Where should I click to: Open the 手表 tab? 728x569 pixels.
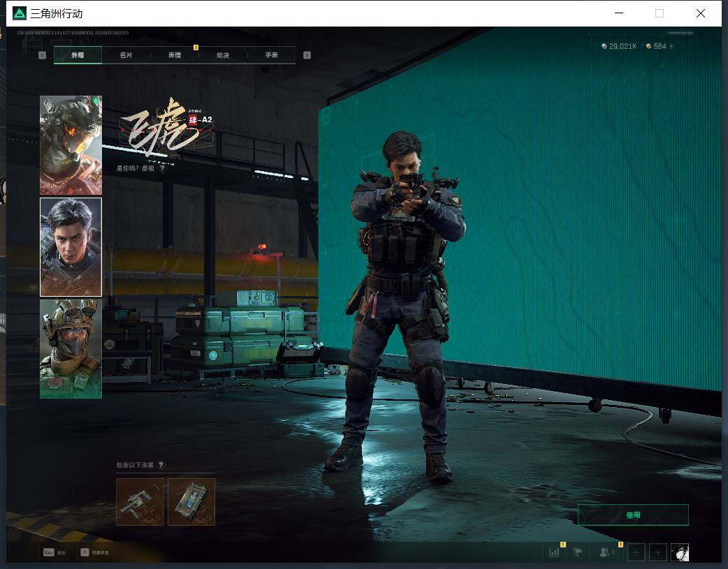271,55
